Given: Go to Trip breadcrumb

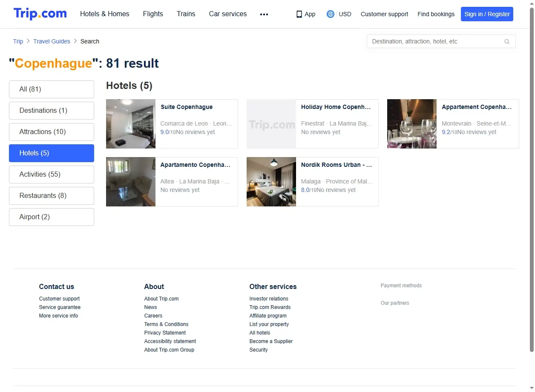Looking at the screenshot, I should [18, 41].
